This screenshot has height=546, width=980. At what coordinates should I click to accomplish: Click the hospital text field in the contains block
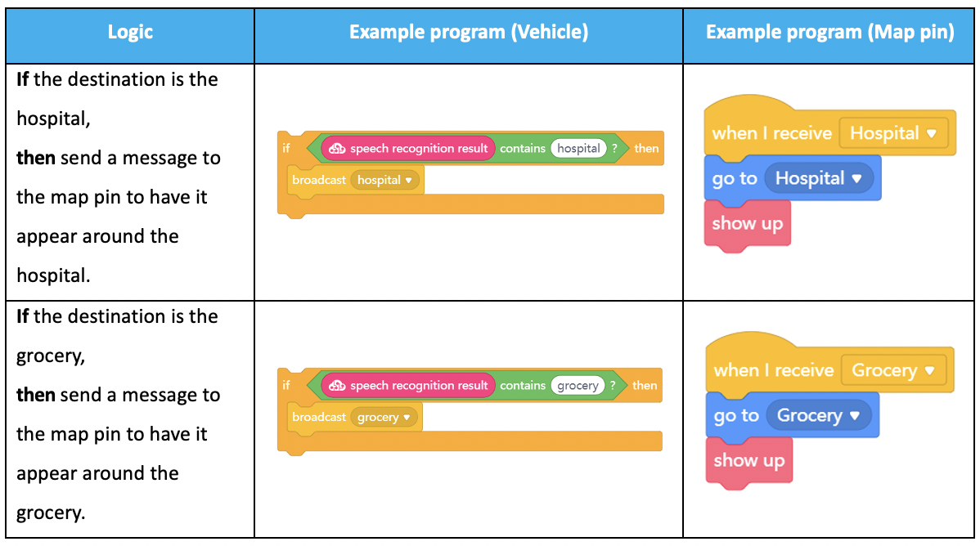pos(578,149)
